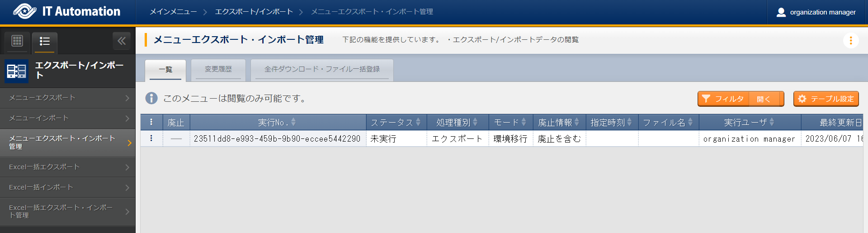This screenshot has width=868, height=233.
Task: Select the 実行No. cell 23511dd8-e993 row
Action: [277, 139]
